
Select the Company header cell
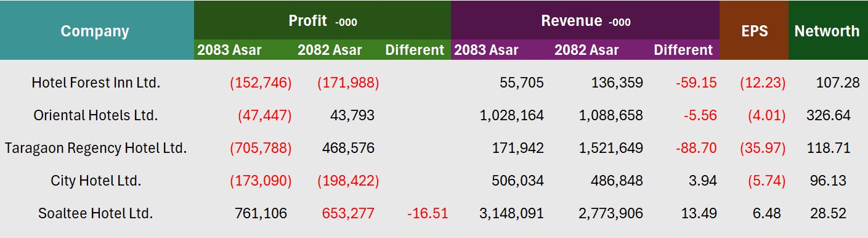(95, 31)
